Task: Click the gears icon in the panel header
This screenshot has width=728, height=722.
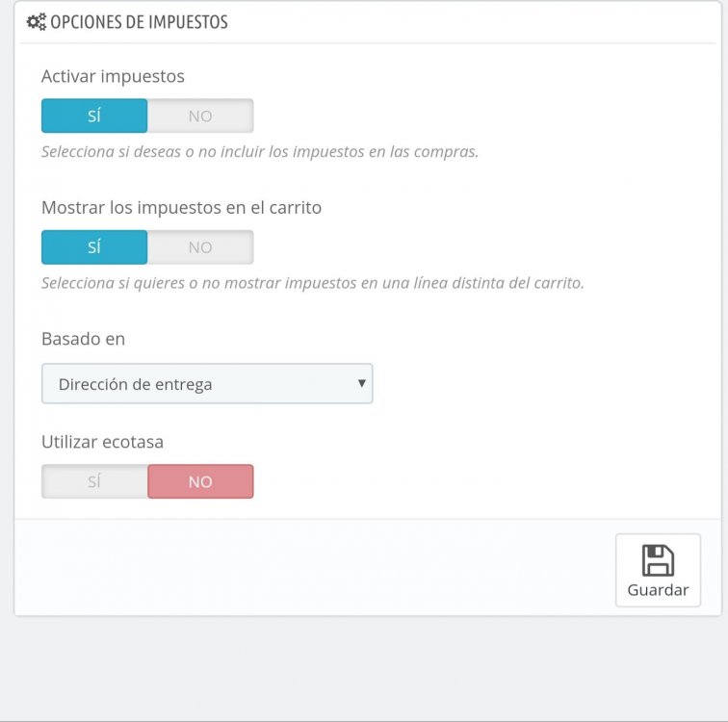Action: [x=36, y=21]
